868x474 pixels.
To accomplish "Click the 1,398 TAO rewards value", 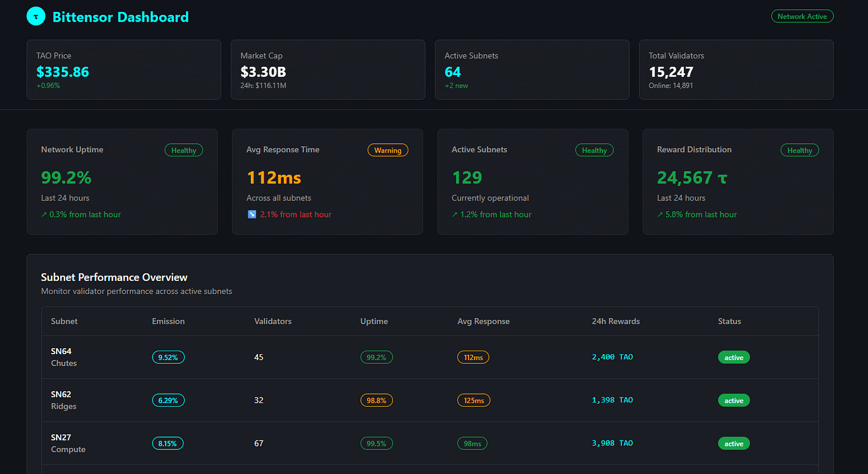I will point(613,400).
